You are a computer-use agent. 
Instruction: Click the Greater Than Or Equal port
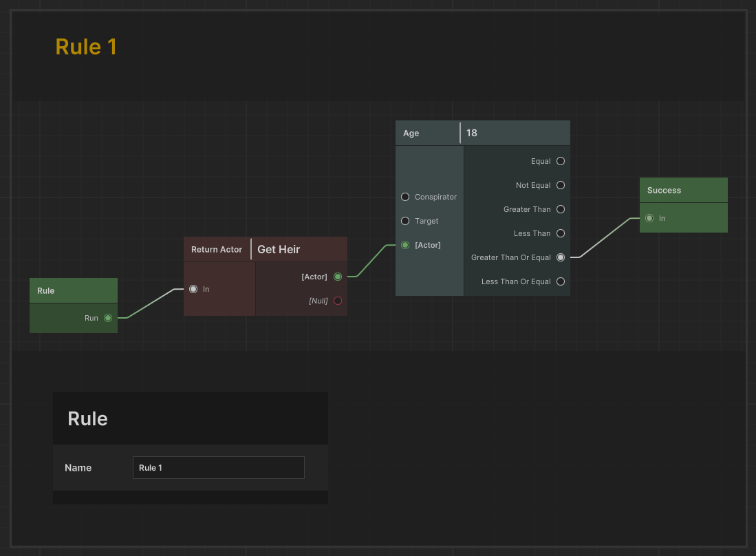(x=561, y=257)
